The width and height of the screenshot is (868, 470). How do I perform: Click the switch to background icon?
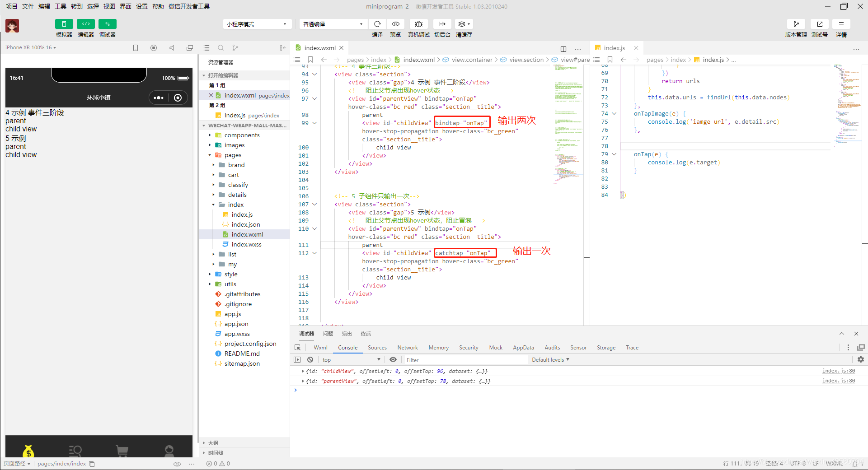click(442, 24)
